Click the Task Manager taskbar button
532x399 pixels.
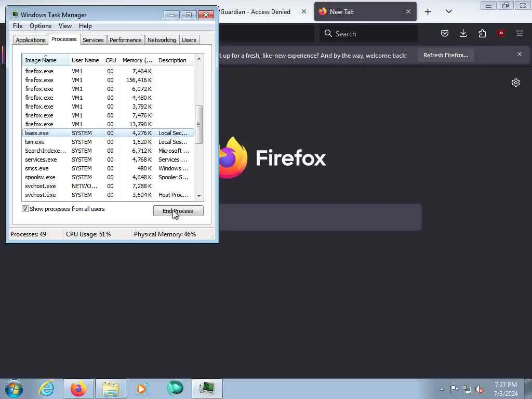tap(207, 389)
